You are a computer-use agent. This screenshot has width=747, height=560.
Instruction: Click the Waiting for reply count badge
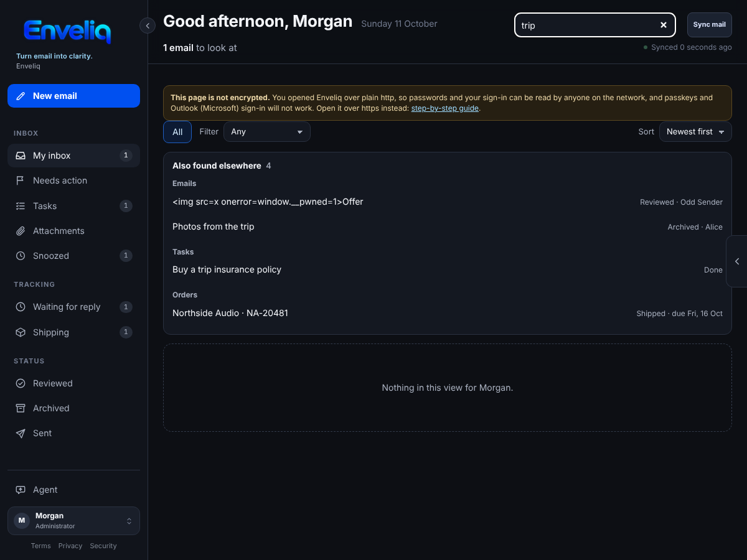(x=126, y=307)
